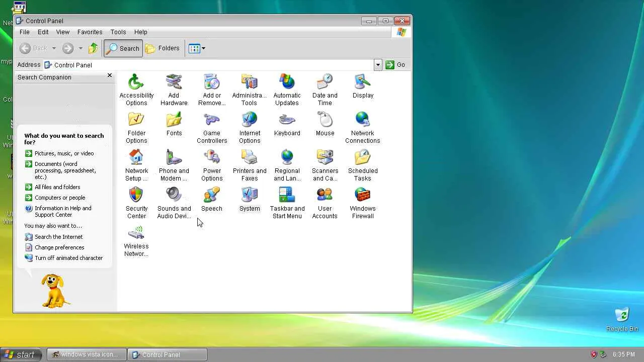Open Taskbar and Start Menu settings
This screenshot has width=644, height=362.
[287, 203]
